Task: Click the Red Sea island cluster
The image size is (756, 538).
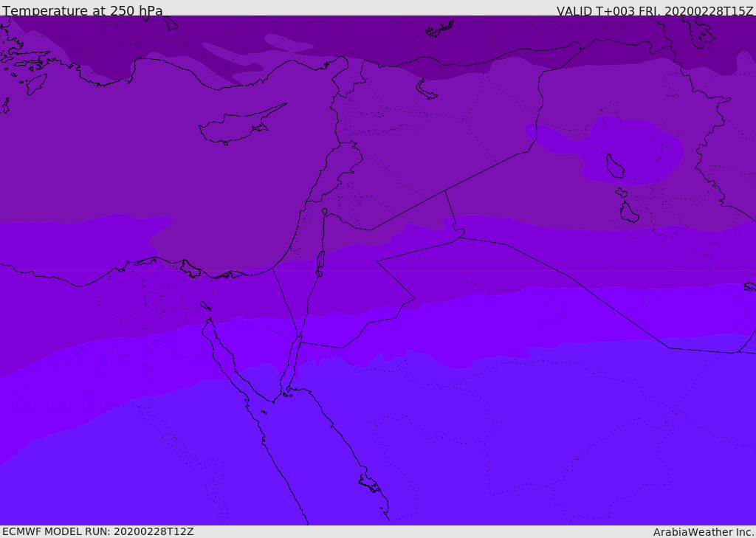Action: 370,484
